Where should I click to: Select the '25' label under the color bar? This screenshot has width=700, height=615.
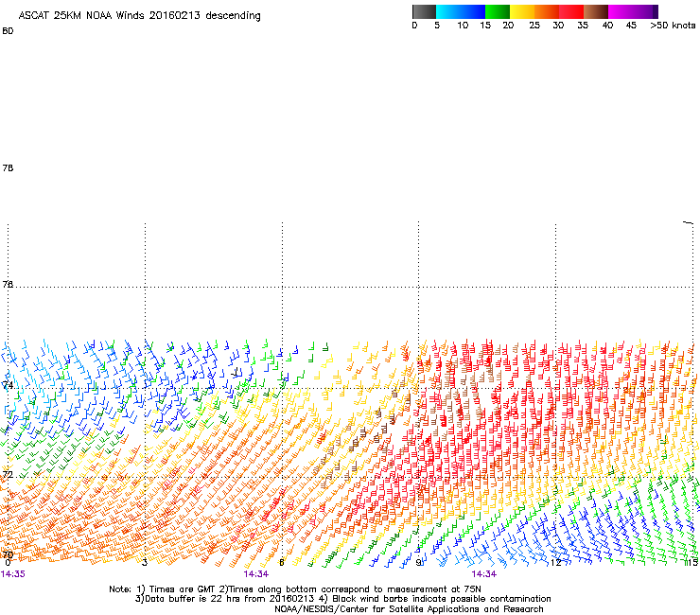point(534,26)
